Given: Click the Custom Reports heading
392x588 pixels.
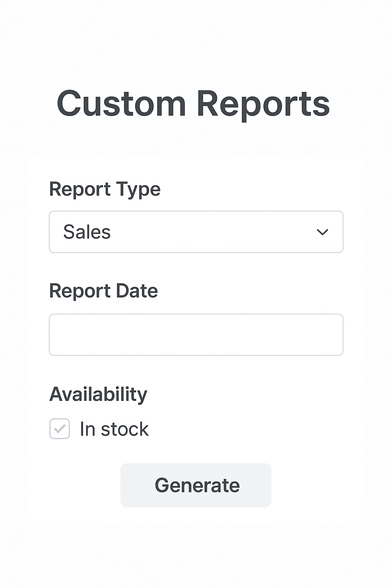Looking at the screenshot, I should 193,104.
